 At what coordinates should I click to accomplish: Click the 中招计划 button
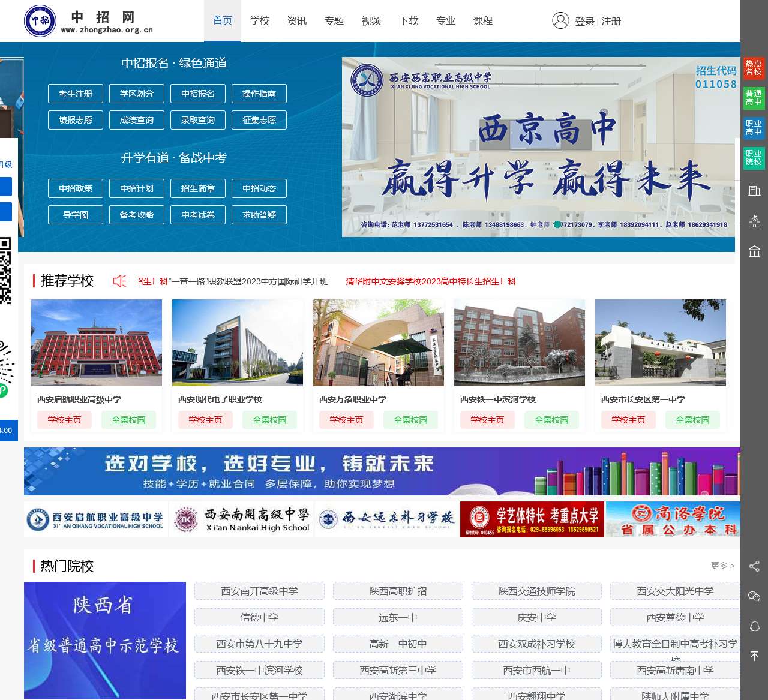(137, 188)
